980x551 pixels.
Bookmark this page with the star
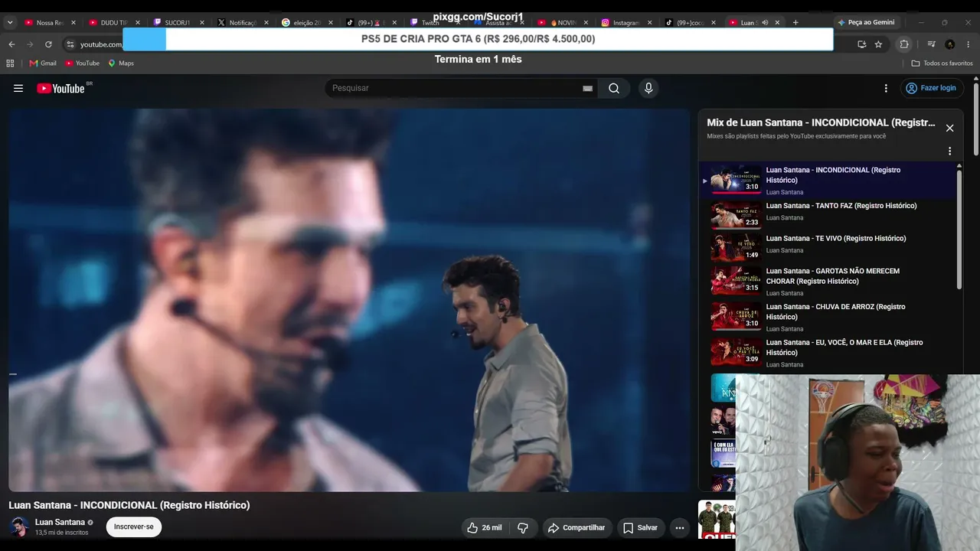878,44
